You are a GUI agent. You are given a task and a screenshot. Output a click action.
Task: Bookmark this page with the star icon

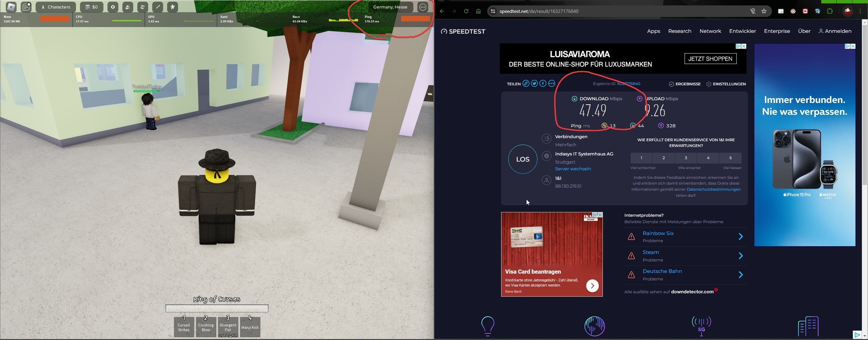coord(764,11)
